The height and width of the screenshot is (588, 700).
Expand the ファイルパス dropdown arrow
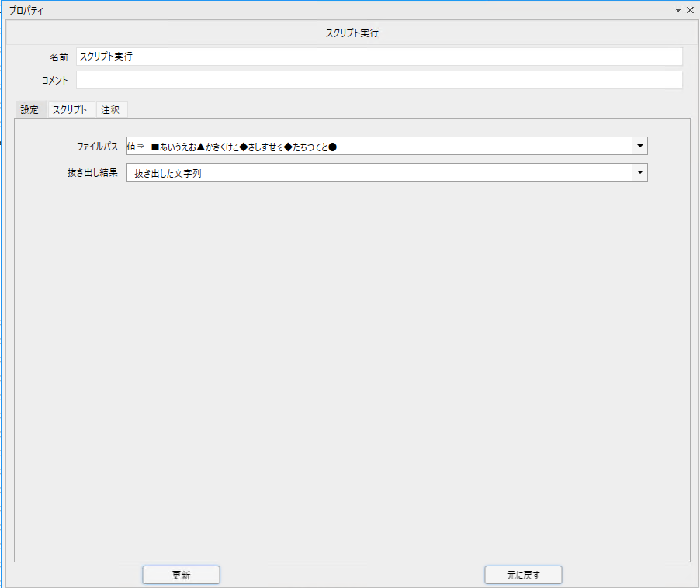tap(639, 146)
